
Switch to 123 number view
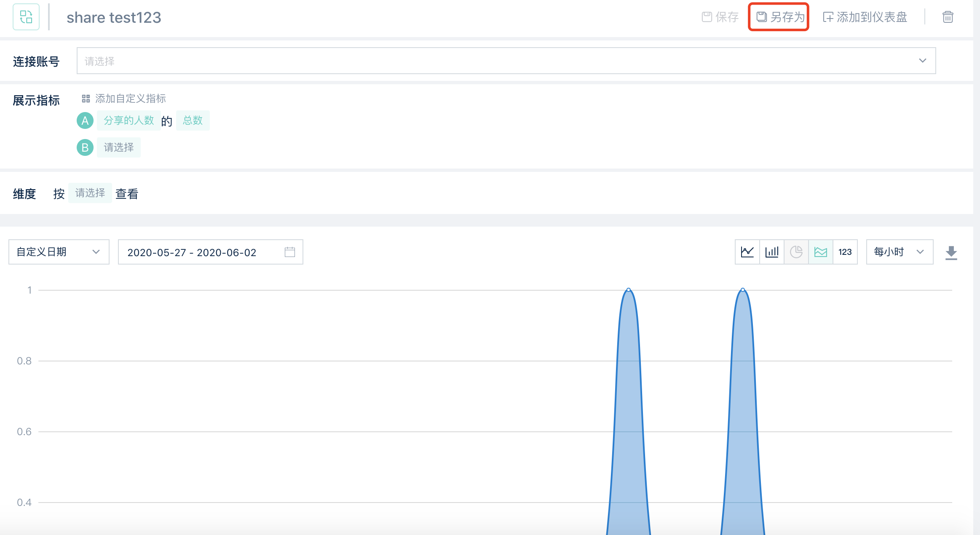[x=845, y=252]
